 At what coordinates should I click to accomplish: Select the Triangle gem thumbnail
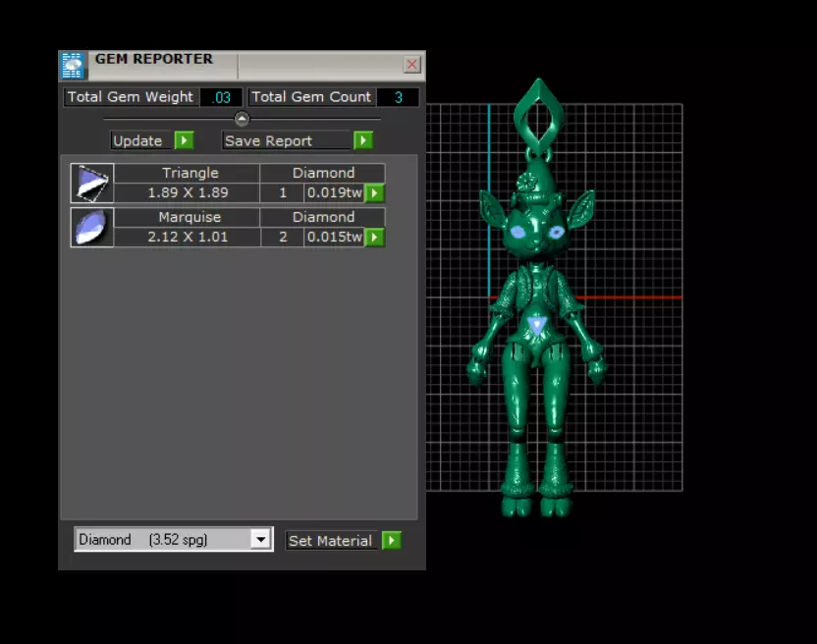(92, 183)
